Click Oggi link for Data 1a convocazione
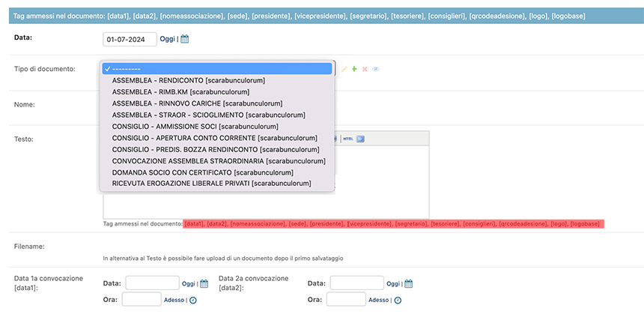The width and height of the screenshot is (644, 320). pyautogui.click(x=189, y=283)
